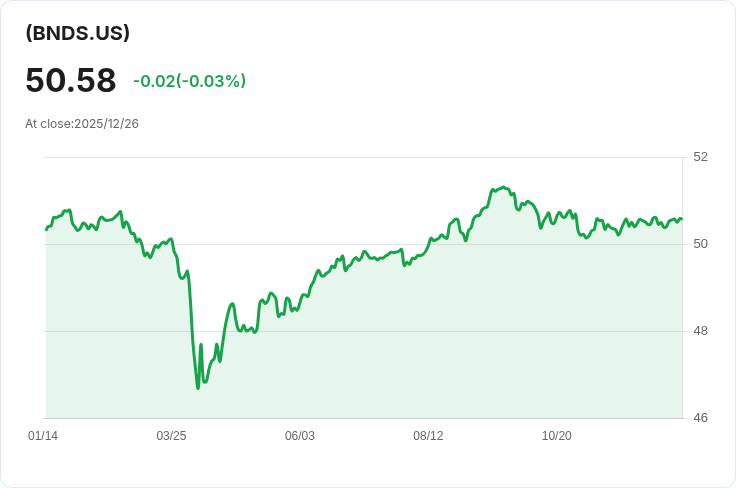Select the 01/14 date on the x-axis
Image resolution: width=736 pixels, height=488 pixels.
[x=43, y=436]
